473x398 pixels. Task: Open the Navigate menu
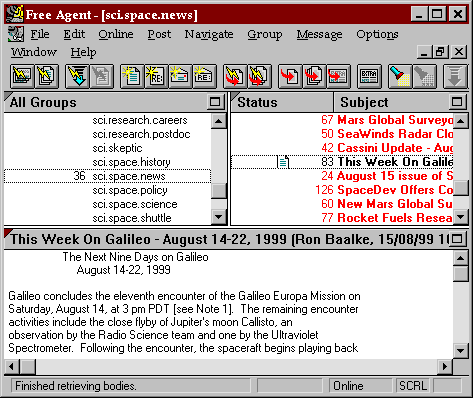point(209,34)
